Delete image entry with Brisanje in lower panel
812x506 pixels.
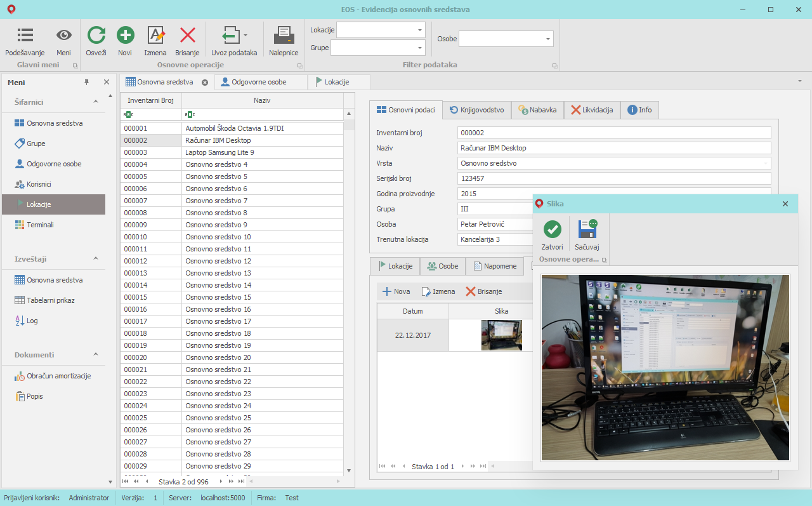tap(484, 291)
